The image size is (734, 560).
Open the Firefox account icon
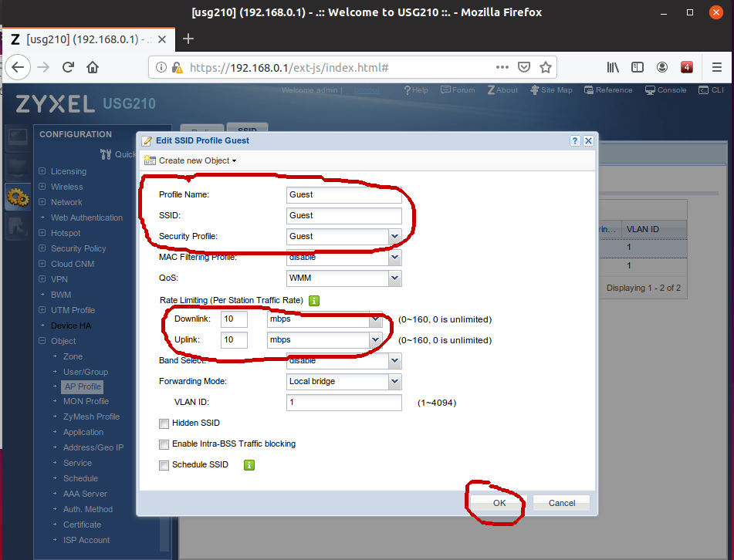coord(662,67)
